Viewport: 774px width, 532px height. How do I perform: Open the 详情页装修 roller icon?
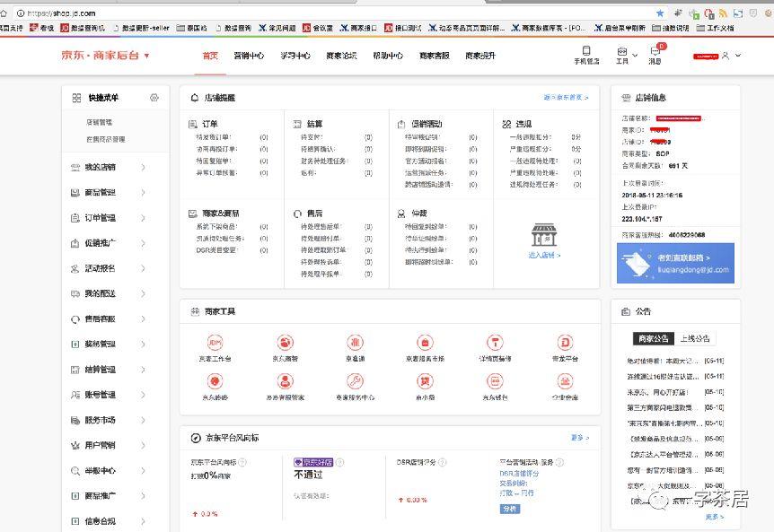coord(495,342)
